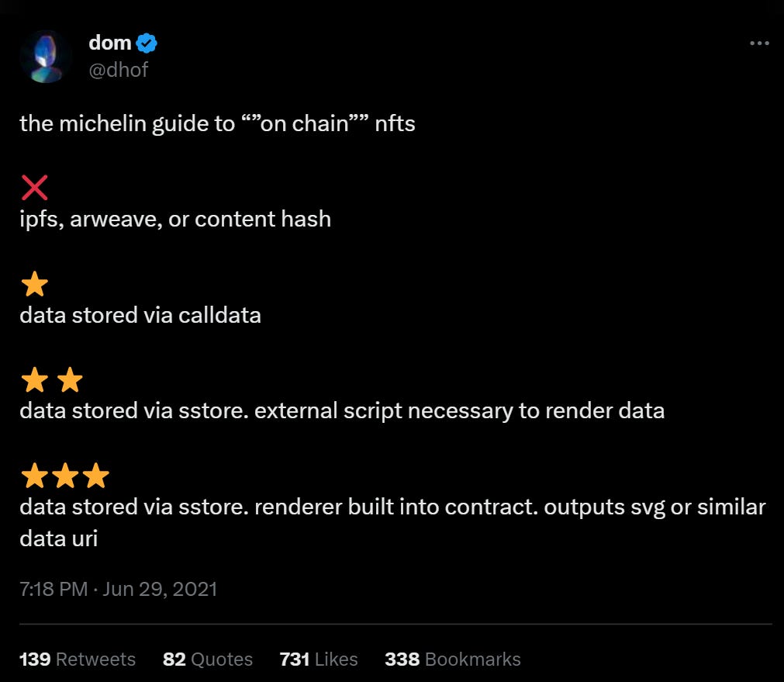View the 139 Retweets list

coord(78,659)
